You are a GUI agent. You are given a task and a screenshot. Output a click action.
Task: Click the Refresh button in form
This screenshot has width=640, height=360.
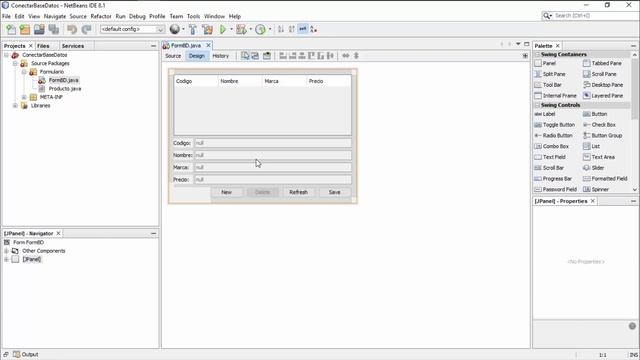[298, 192]
